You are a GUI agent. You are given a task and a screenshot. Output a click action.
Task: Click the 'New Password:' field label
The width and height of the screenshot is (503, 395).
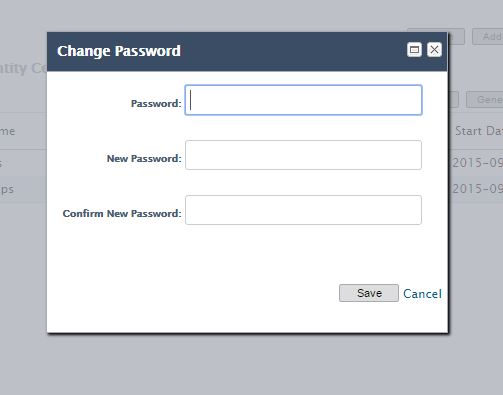144,158
